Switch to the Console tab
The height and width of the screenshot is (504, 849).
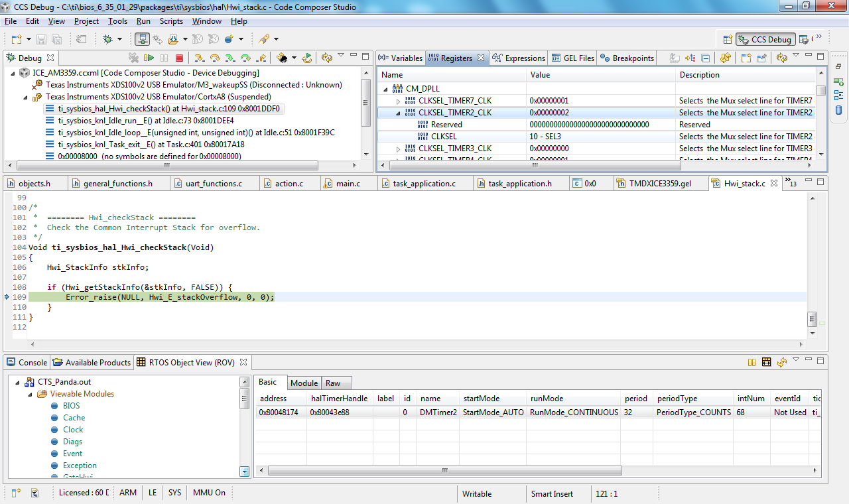pos(27,363)
